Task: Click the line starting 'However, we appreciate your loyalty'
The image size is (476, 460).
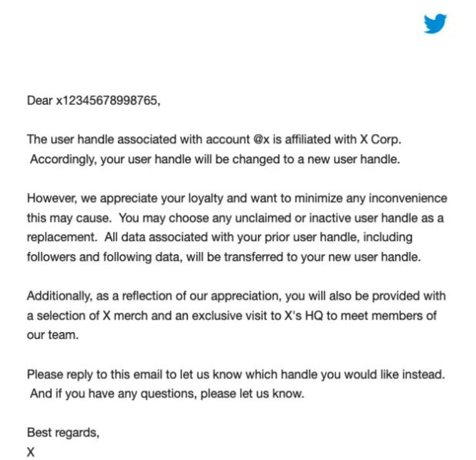Action: [x=237, y=198]
